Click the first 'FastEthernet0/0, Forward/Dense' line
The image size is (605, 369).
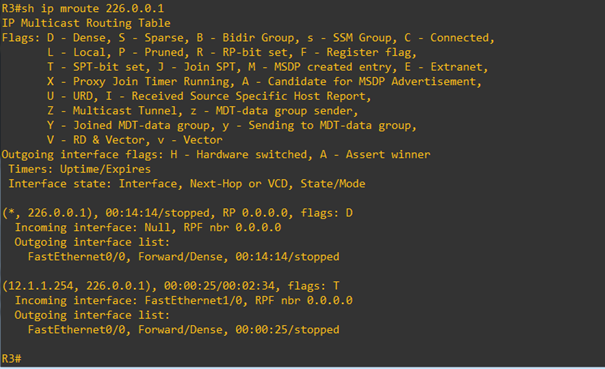click(184, 257)
